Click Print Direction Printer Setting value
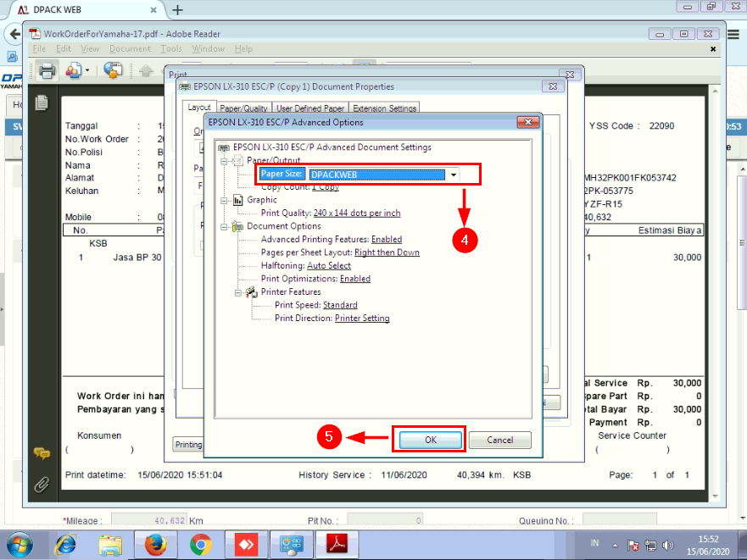 coord(362,318)
